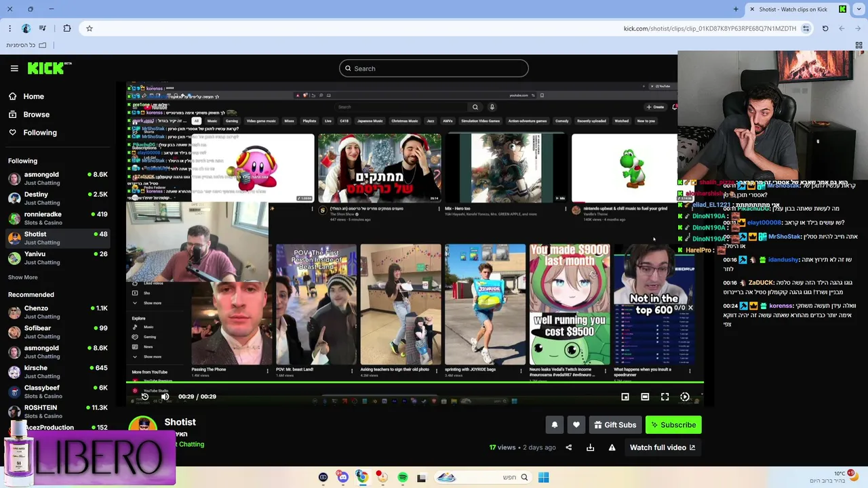Viewport: 868px width, 488px height.
Task: Toggle mini player mode
Action: pyautogui.click(x=625, y=396)
